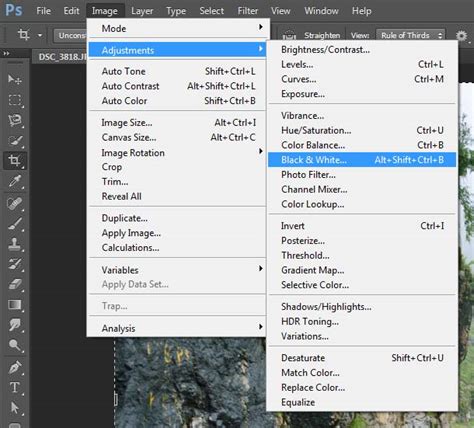Screen dimensions: 474x428
Task: Open the Adjustments submenu entry
Action: coord(178,50)
